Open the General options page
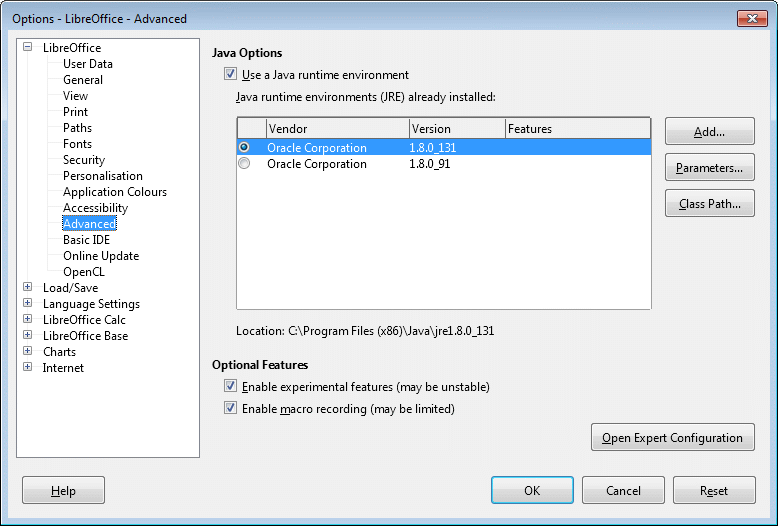Image resolution: width=778 pixels, height=526 pixels. click(x=83, y=80)
